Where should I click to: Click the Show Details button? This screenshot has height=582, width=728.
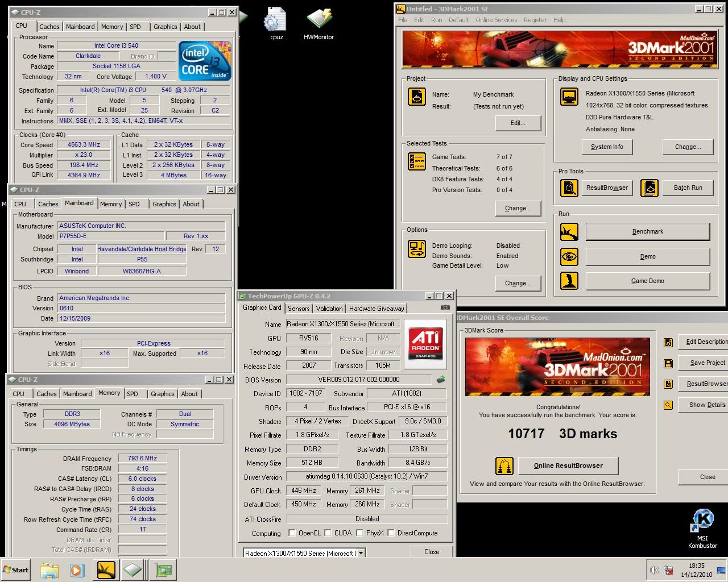click(703, 405)
